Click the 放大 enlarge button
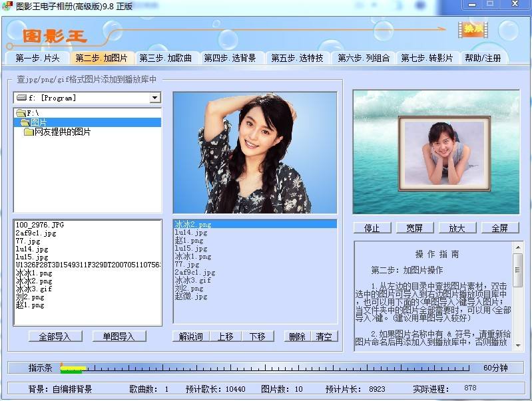The height and width of the screenshot is (401, 532). [457, 228]
